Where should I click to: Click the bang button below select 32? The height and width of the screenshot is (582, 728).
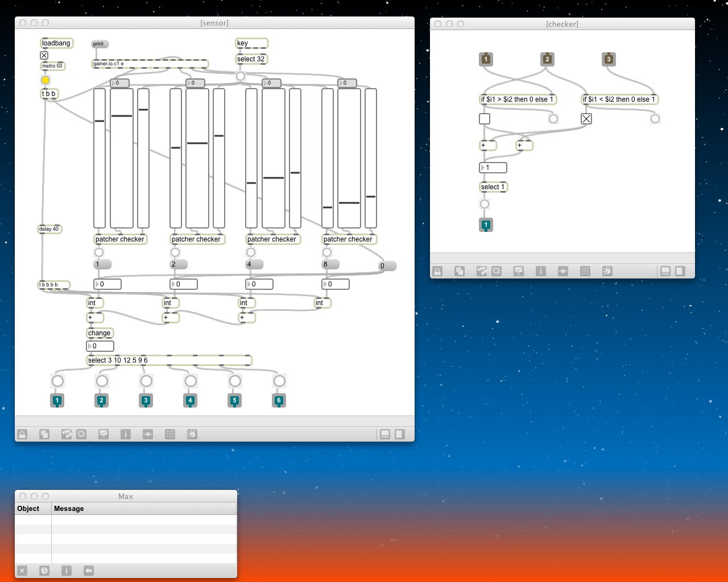pyautogui.click(x=241, y=76)
